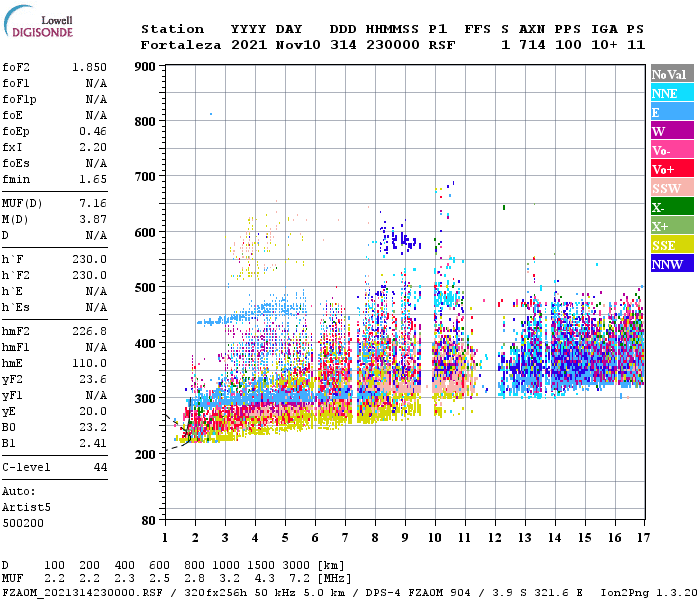Select the No Val legend swatch
The image size is (700, 600).
(x=672, y=74)
